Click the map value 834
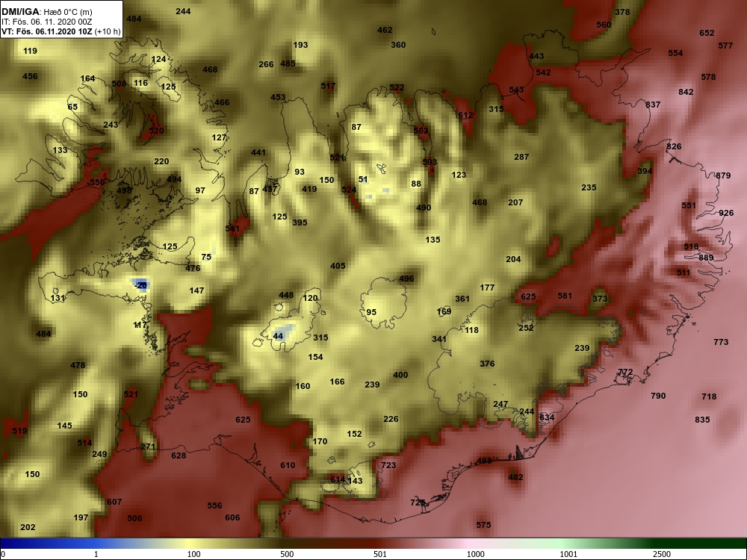 click(547, 417)
